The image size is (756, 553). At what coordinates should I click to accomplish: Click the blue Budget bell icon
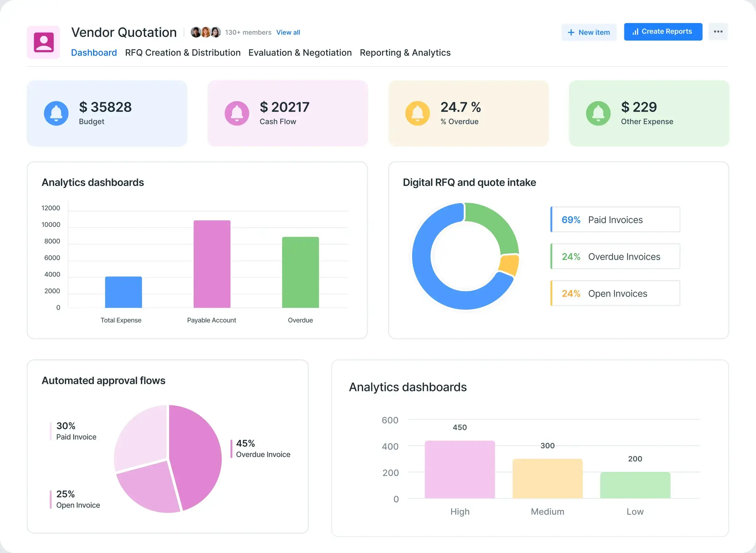[56, 113]
